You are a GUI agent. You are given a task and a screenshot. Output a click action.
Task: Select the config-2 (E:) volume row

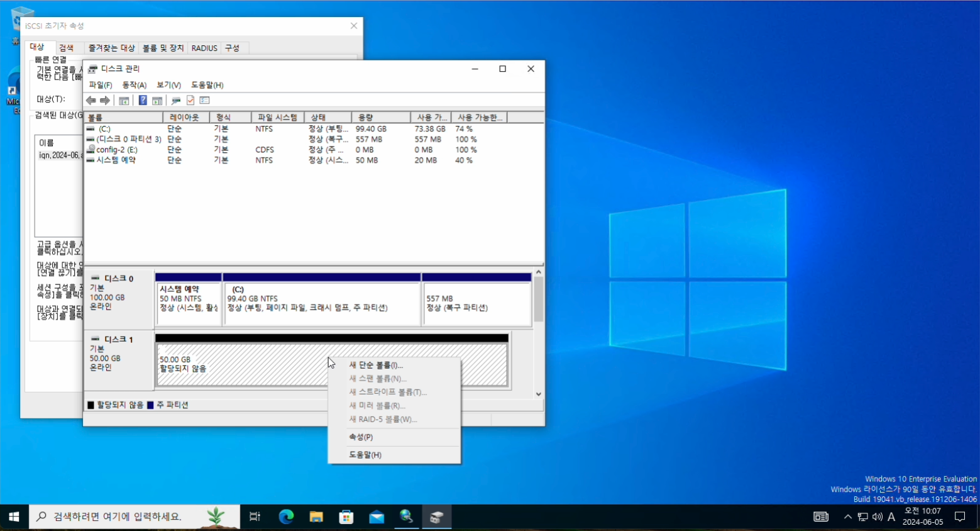coord(117,150)
